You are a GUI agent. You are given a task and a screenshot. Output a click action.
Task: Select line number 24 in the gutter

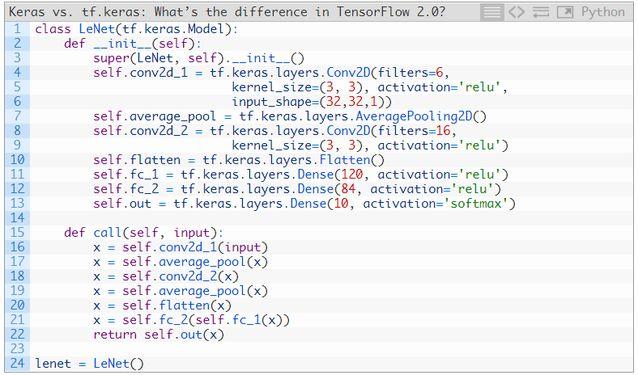pos(17,363)
